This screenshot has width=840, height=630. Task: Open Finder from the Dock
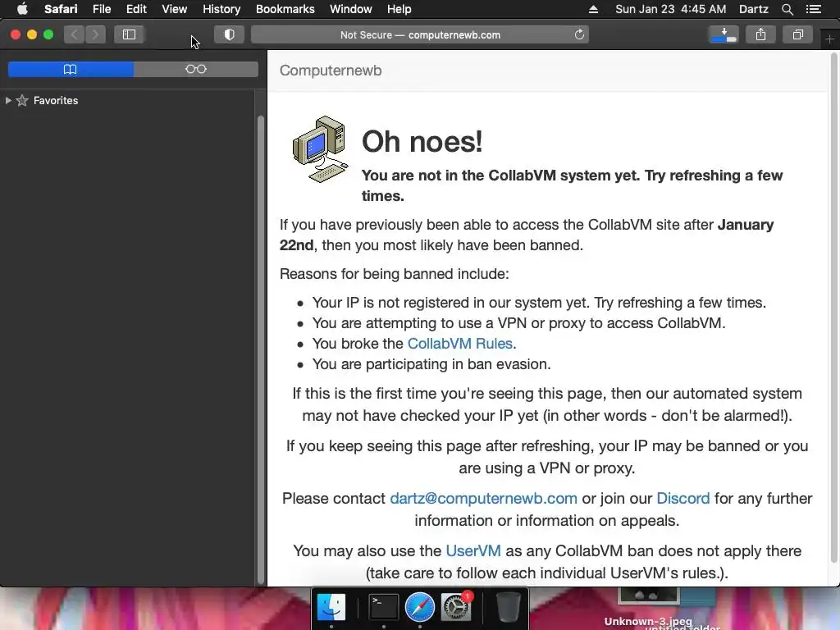(x=331, y=607)
